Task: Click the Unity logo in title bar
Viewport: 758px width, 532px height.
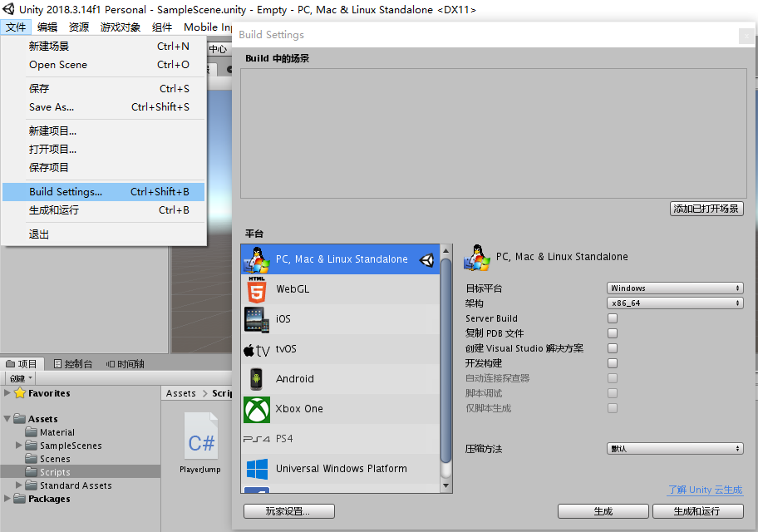Action: coord(8,8)
